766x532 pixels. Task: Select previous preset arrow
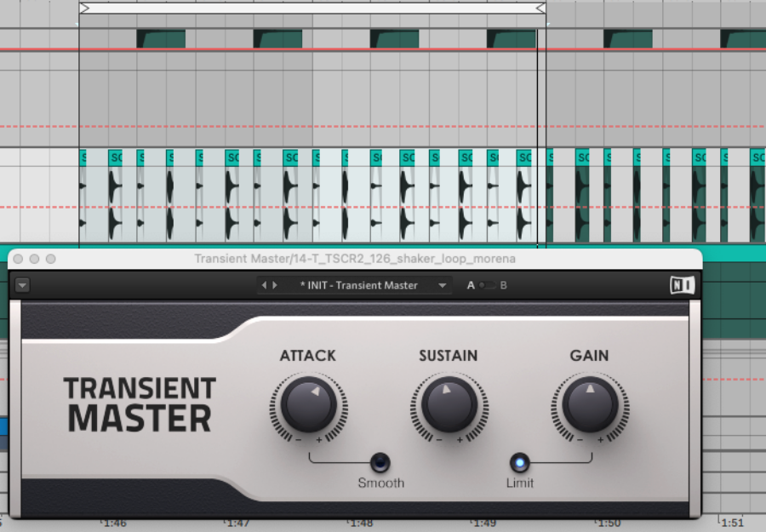[265, 285]
